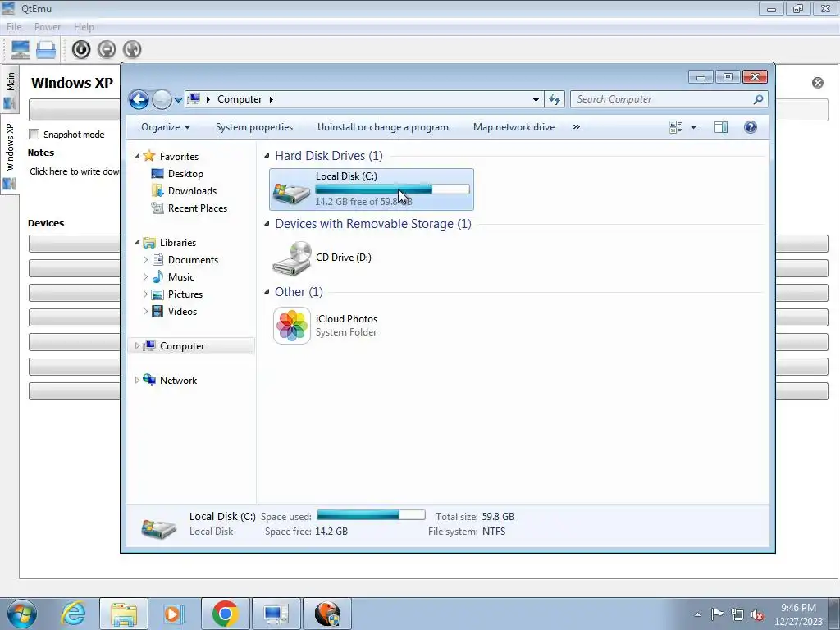Click the magnifier icon in Search Computer

[x=758, y=99]
